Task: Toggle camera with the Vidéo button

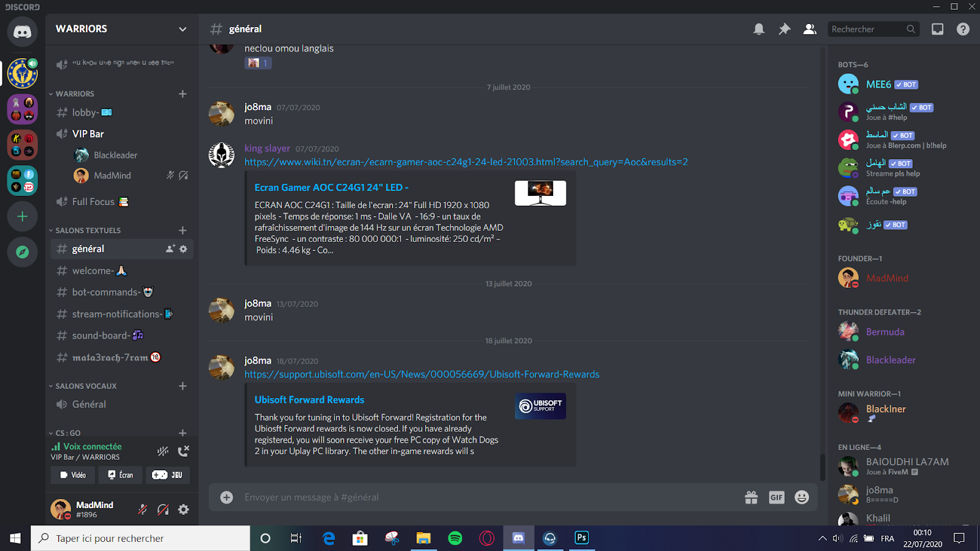Action: [x=72, y=474]
